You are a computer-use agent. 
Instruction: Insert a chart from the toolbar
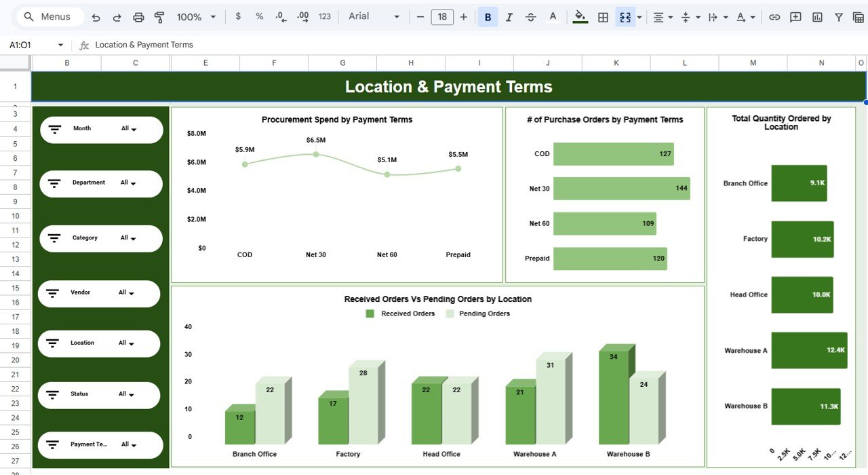(x=817, y=16)
